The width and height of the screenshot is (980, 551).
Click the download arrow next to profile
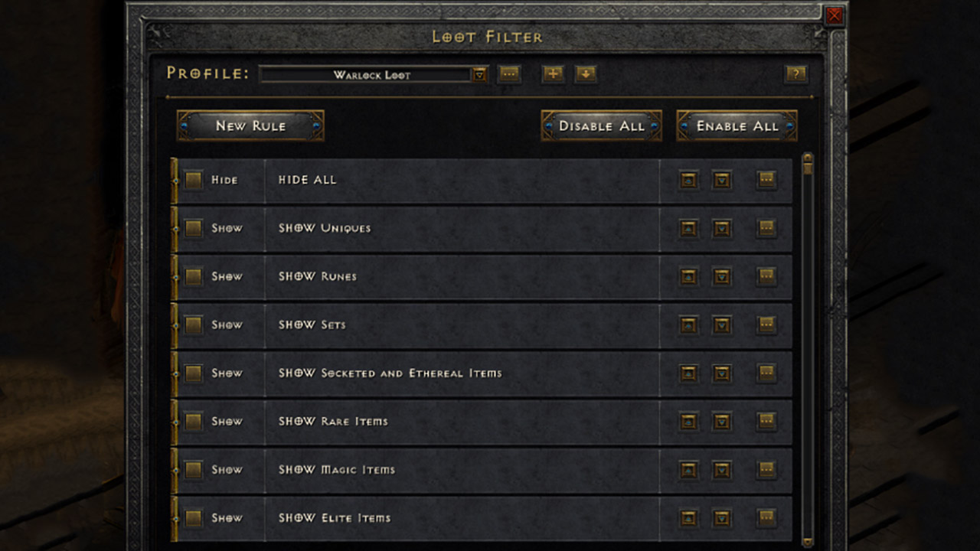[586, 74]
